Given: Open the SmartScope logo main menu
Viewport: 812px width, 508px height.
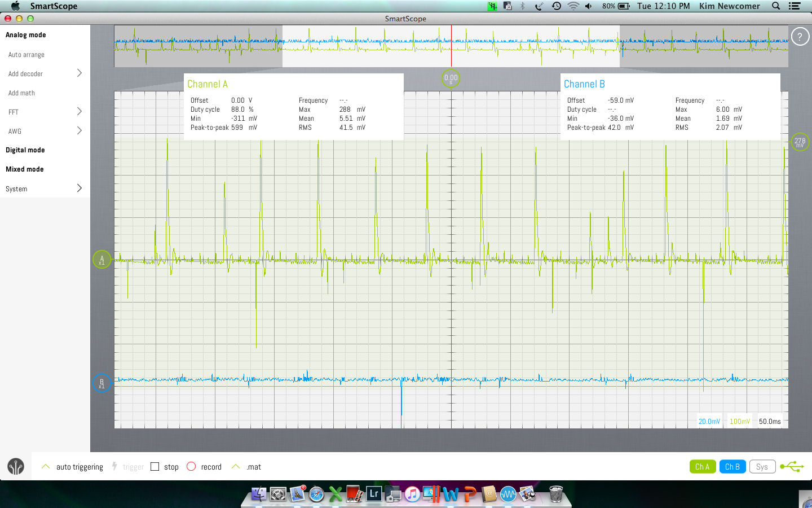Looking at the screenshot, I should coord(16,466).
